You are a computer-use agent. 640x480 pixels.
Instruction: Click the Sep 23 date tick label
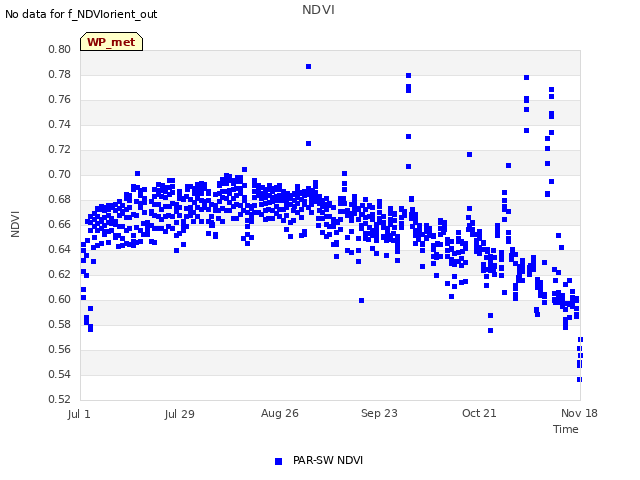coord(379,413)
